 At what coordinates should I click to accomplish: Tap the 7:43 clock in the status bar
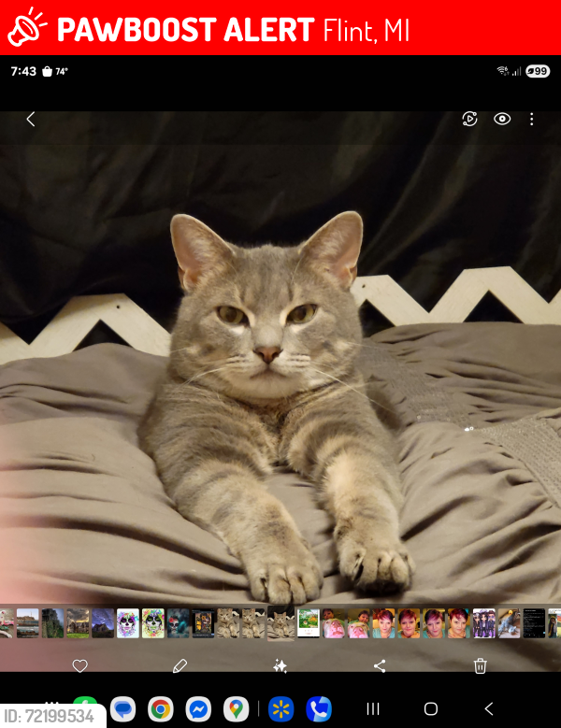click(x=23, y=71)
